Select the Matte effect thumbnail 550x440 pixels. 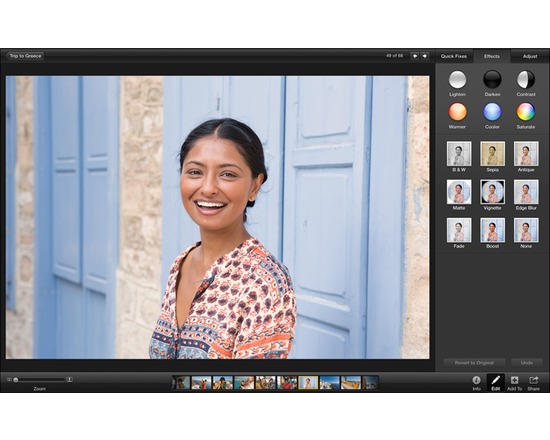point(459,192)
